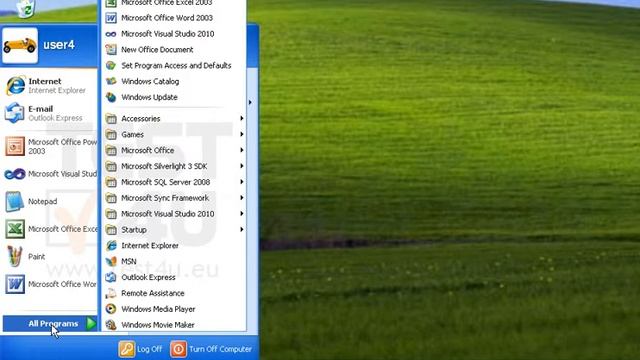
Task: Click the Turn Off Computer text
Action: (x=220, y=349)
